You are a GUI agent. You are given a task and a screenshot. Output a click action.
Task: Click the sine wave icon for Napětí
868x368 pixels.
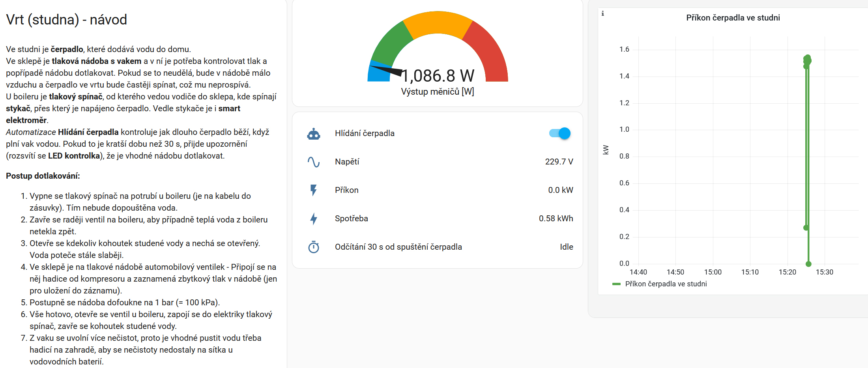click(314, 162)
